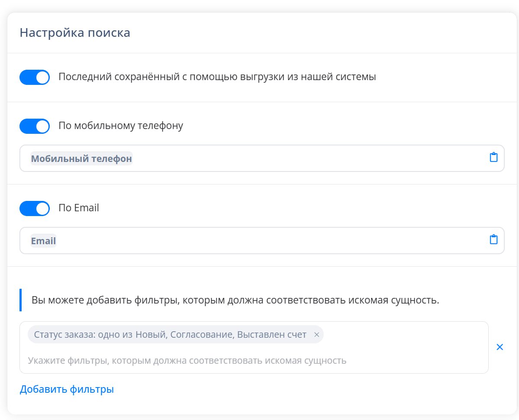The height and width of the screenshot is (420, 519).
Task: Disable the "По мобильному телефону" switch
Action: [x=35, y=126]
